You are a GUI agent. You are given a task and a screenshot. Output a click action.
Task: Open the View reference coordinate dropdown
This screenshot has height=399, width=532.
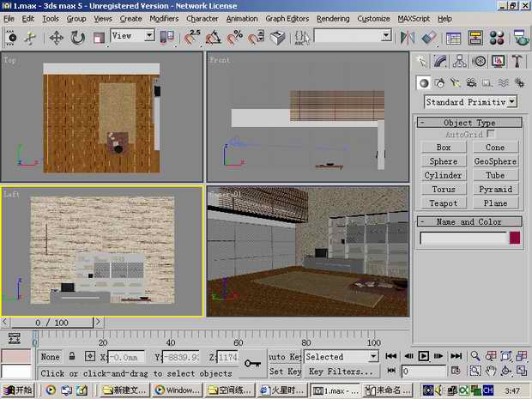[x=133, y=36]
